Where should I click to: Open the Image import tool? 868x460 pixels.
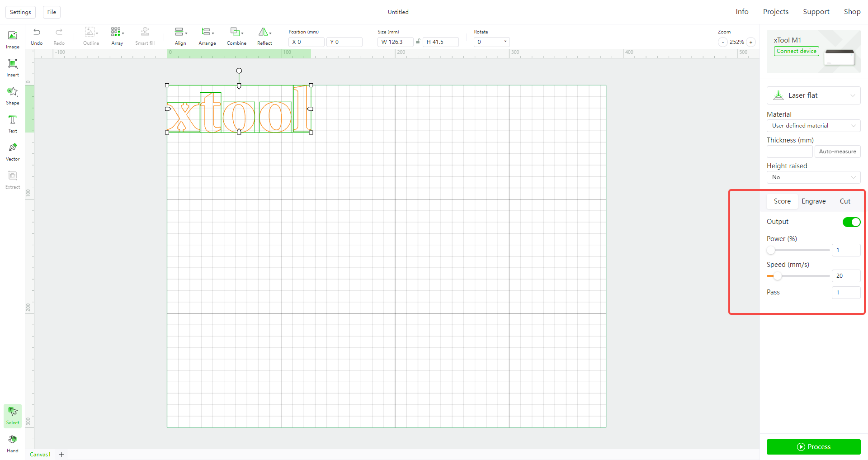click(x=13, y=40)
